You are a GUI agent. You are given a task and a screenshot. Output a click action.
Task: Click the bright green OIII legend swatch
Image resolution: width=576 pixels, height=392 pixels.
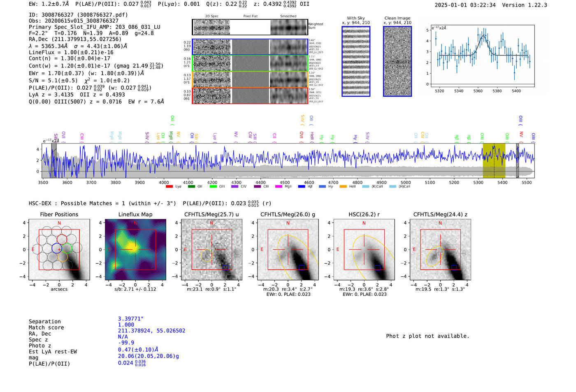click(x=213, y=187)
